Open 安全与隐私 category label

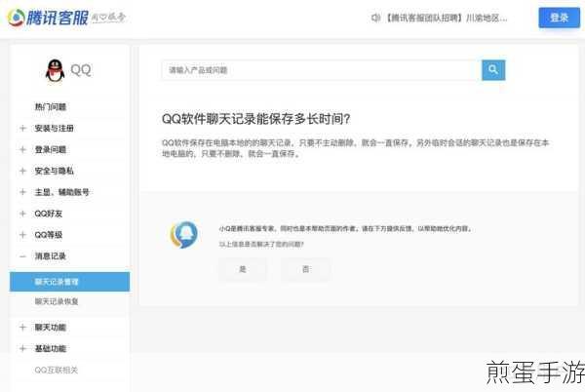(x=54, y=171)
